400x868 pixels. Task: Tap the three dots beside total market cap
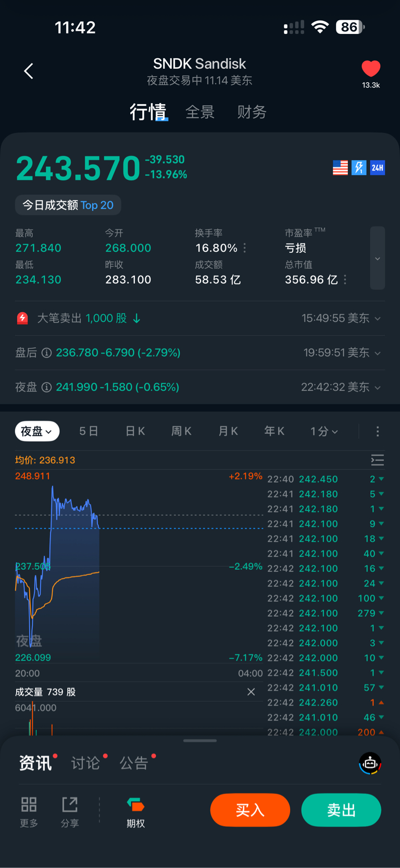coord(345,280)
